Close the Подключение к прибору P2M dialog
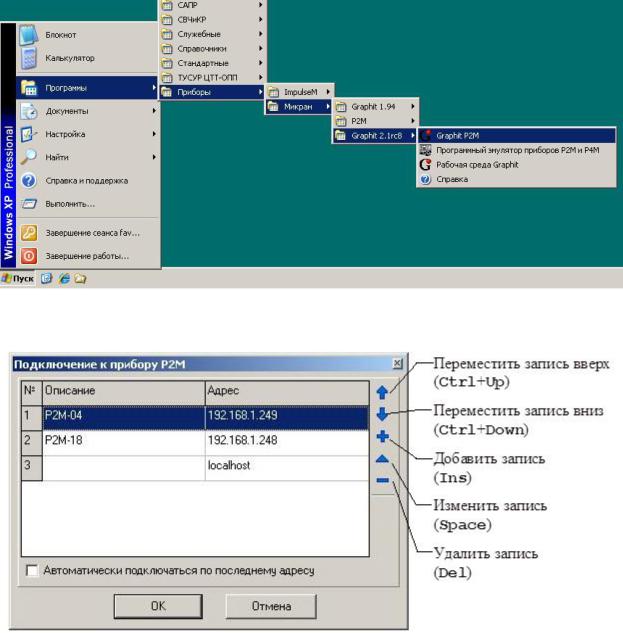 (398, 364)
